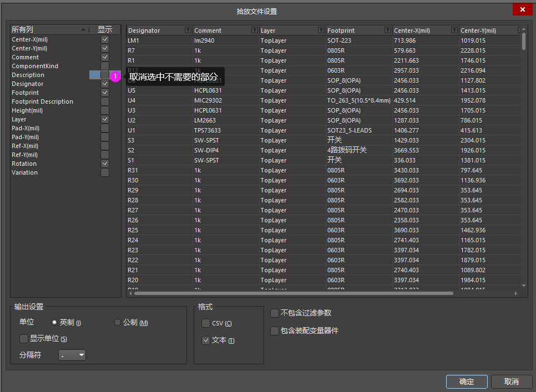Check the 显示单位 option
Image resolution: width=536 pixels, height=392 pixels.
click(x=23, y=338)
